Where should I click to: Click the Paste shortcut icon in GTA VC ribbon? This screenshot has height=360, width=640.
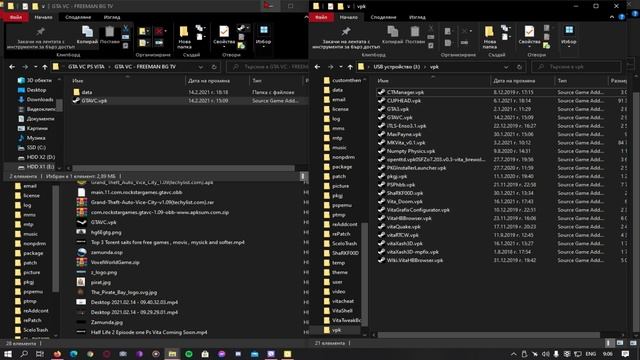126,45
